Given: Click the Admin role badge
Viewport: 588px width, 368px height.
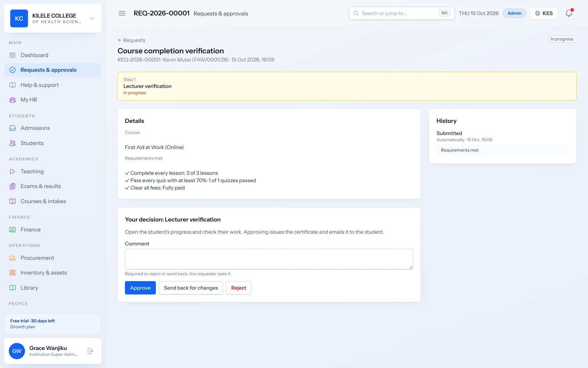Looking at the screenshot, I should 514,13.
